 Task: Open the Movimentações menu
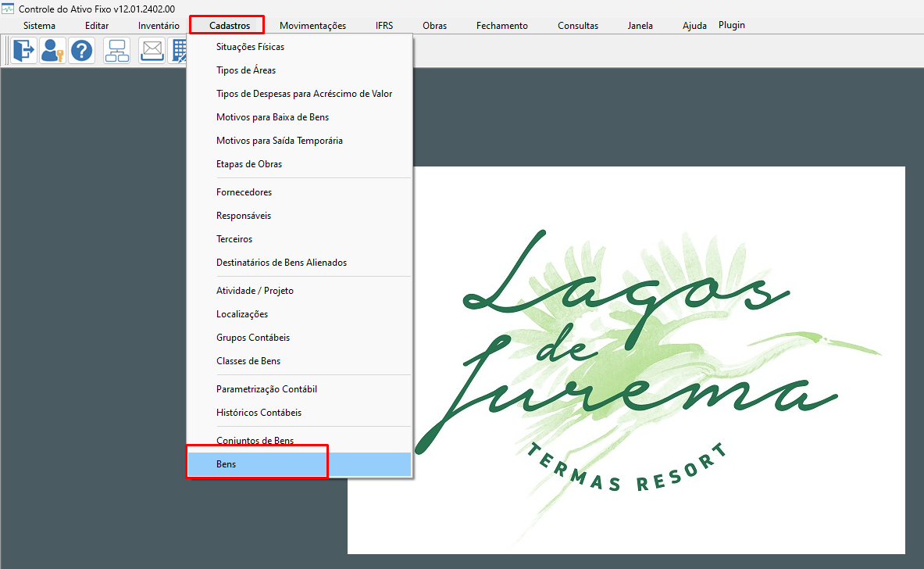click(312, 25)
